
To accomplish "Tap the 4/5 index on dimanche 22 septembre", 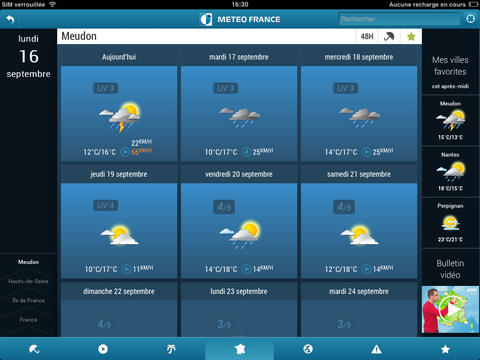I will pos(104,324).
